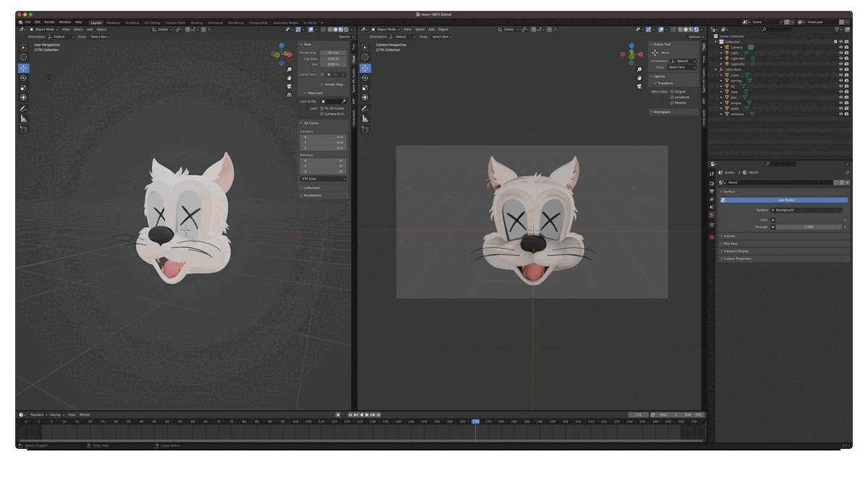Click the Use Nodes button in World properties

(x=785, y=200)
